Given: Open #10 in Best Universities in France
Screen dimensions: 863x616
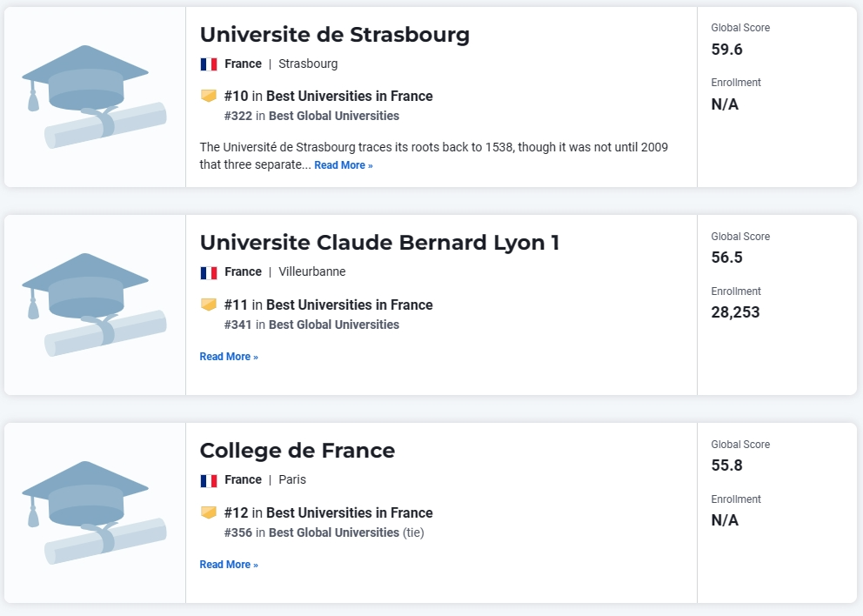Looking at the screenshot, I should coord(329,97).
